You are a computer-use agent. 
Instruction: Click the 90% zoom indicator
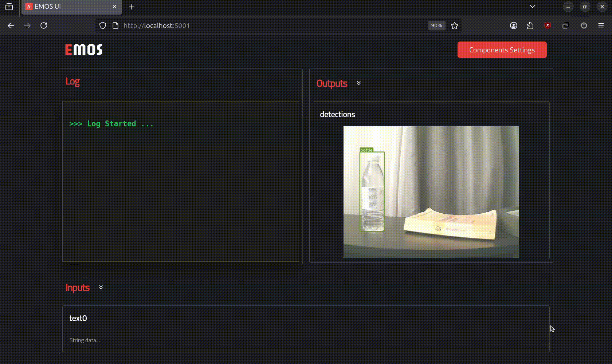click(436, 25)
